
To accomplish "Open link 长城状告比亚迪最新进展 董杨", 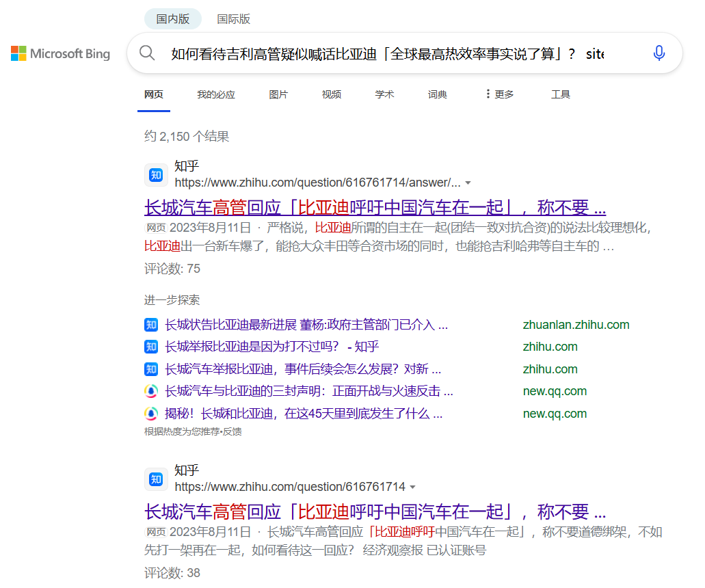I will 306,325.
